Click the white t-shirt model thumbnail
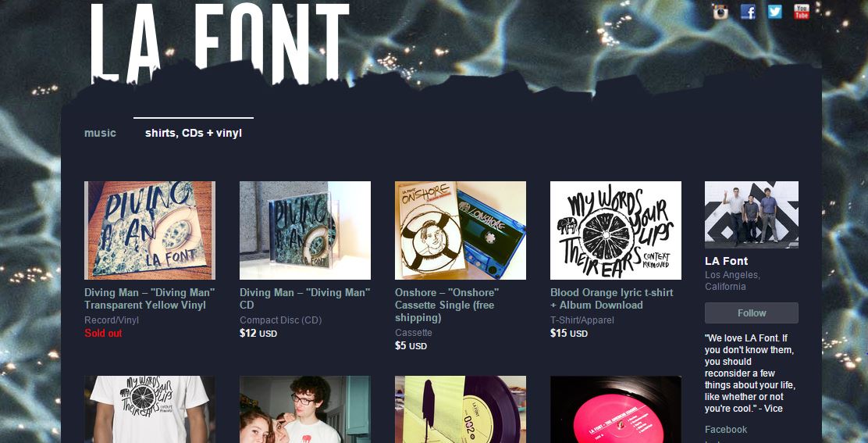The image size is (868, 443). (149, 409)
